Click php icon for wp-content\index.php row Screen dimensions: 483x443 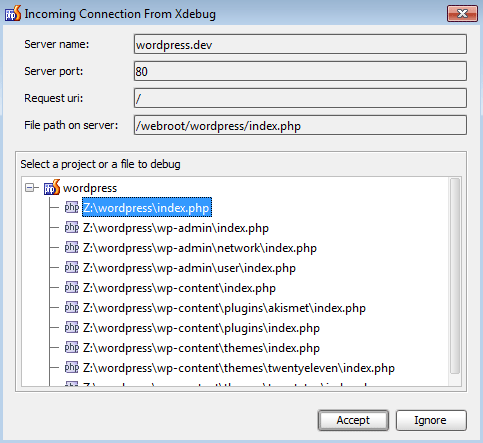tap(72, 288)
